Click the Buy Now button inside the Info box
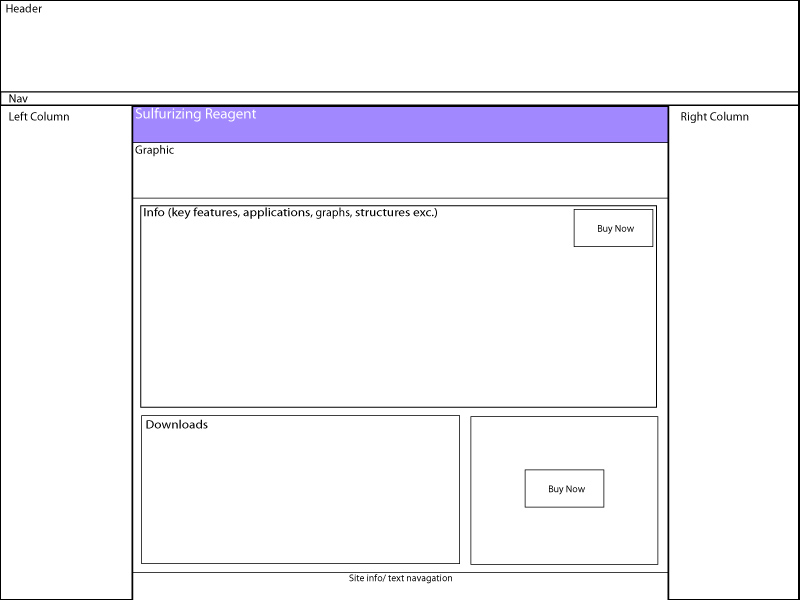Viewport: 800px width, 600px height. (x=613, y=228)
